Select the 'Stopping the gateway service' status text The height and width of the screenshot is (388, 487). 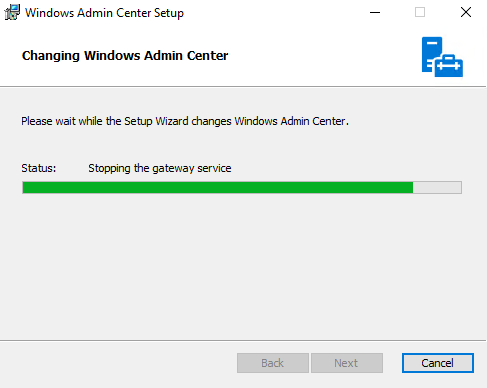point(160,168)
